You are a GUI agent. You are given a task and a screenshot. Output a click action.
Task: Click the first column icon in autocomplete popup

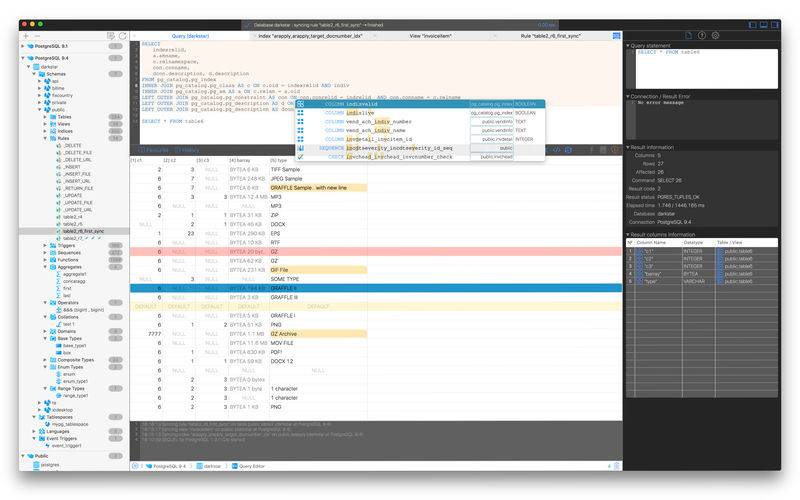301,104
